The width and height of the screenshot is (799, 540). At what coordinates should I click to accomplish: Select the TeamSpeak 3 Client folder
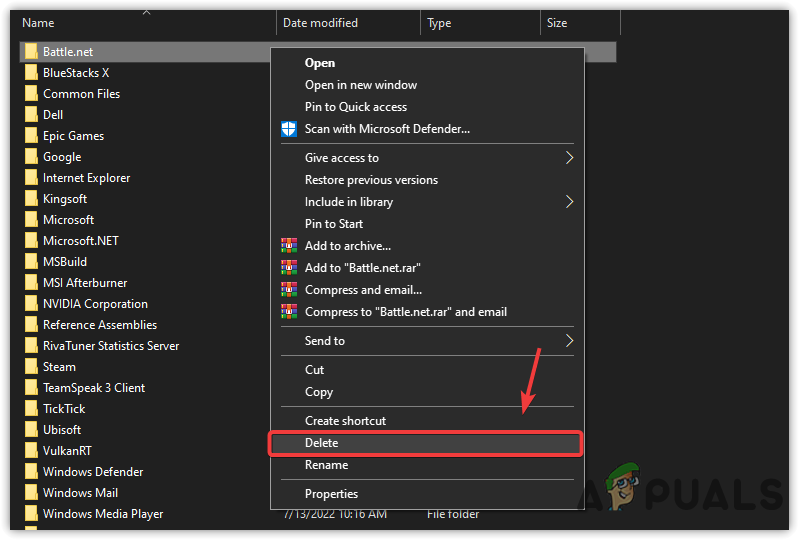pyautogui.click(x=94, y=388)
